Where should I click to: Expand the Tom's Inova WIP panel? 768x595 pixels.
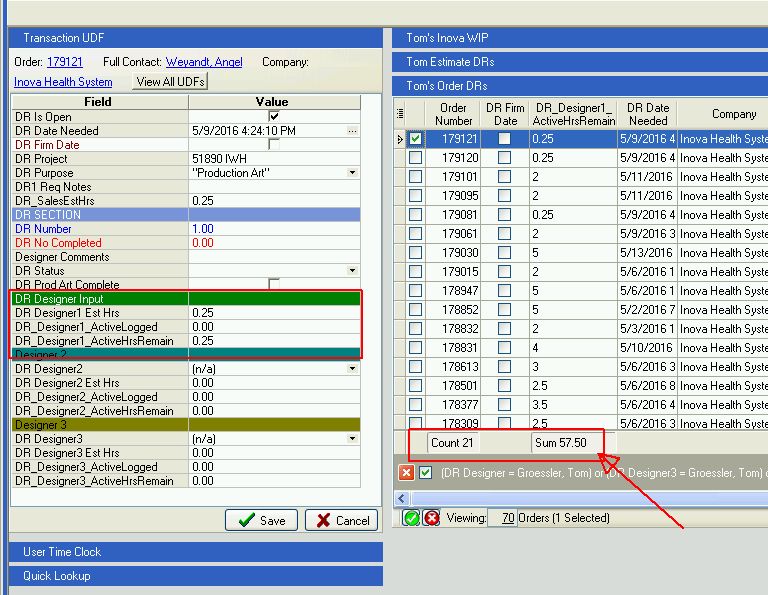[580, 38]
